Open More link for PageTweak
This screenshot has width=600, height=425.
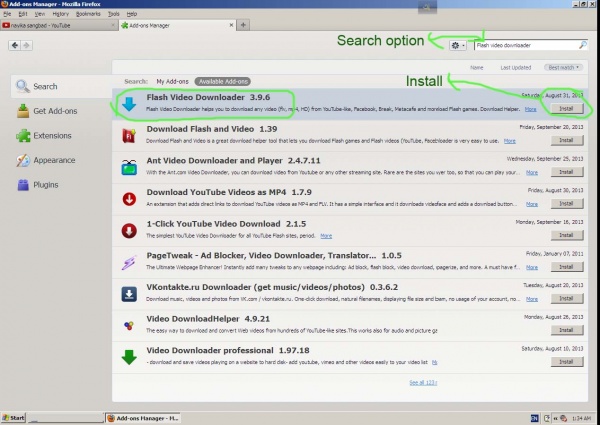(532, 267)
